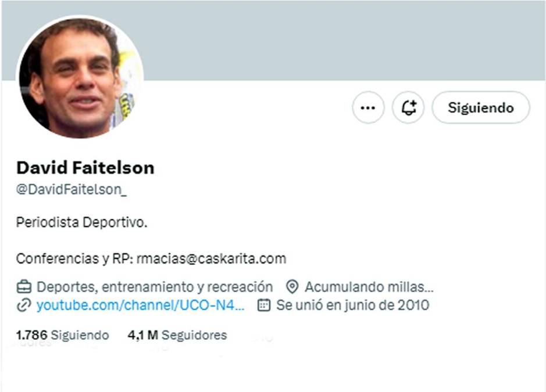Click the Conferencias y RP bio line
The image size is (546, 392).
(x=151, y=259)
